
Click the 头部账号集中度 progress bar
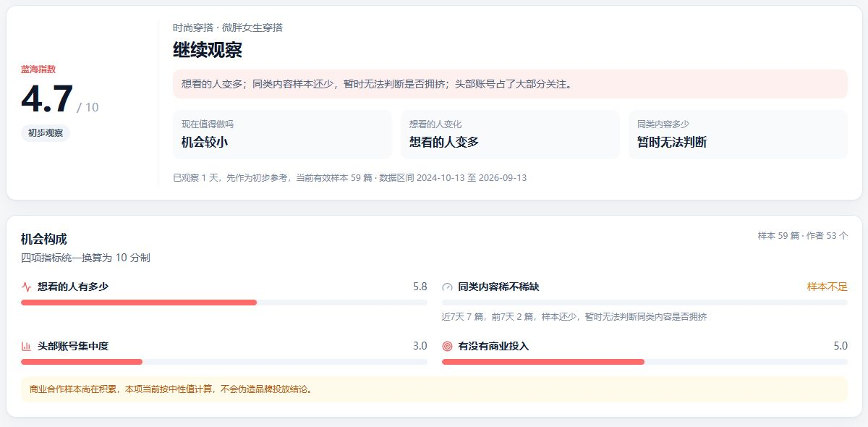(x=224, y=362)
